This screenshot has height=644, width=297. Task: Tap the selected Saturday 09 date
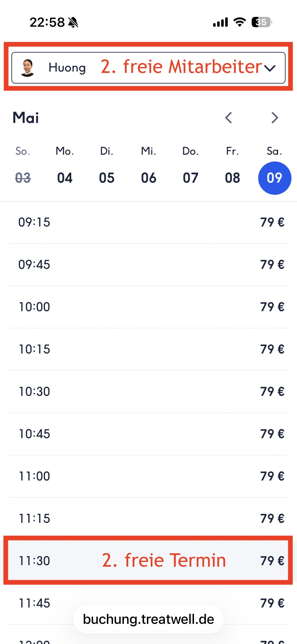coord(275,178)
